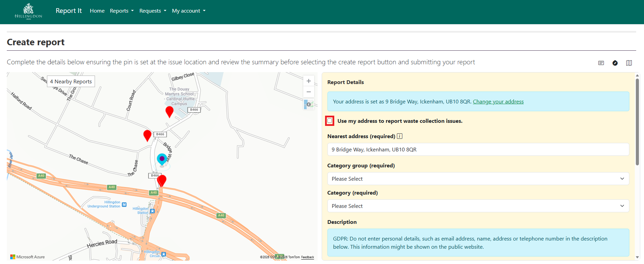This screenshot has height=264, width=644.
Task: Click the info icon beside Nearest address
Action: [x=400, y=136]
